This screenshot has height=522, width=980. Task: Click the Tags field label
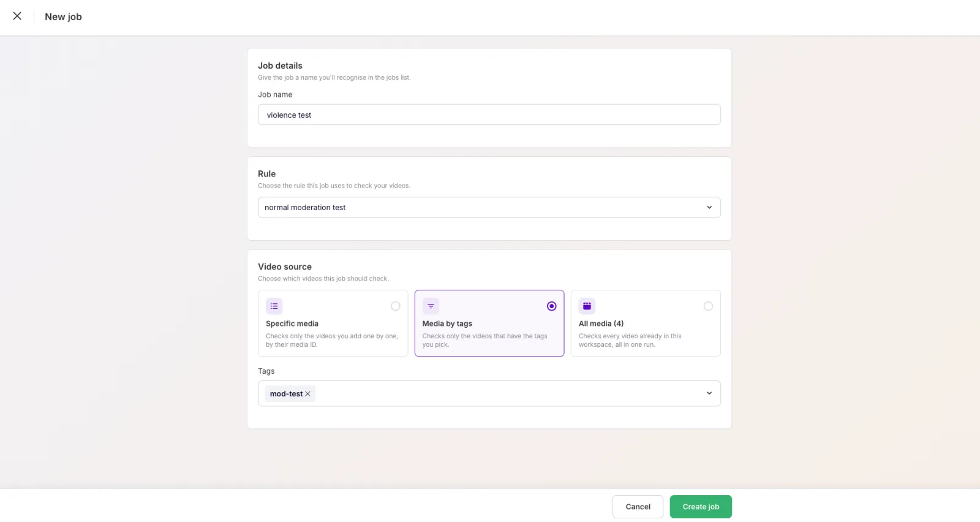click(x=266, y=371)
